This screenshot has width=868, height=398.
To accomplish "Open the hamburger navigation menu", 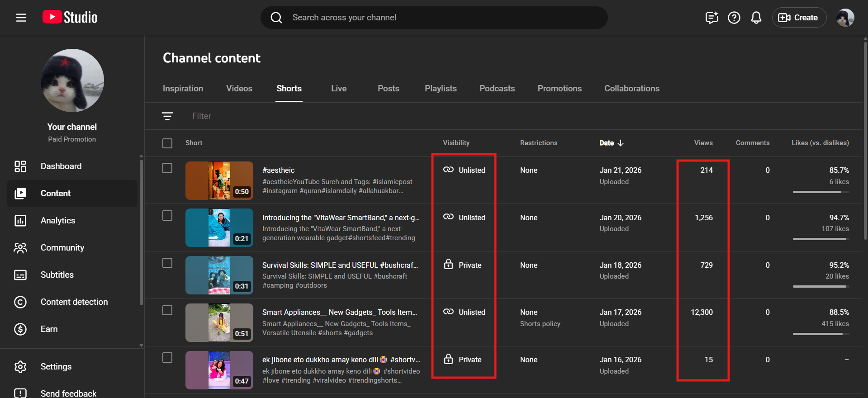I will click(x=21, y=18).
